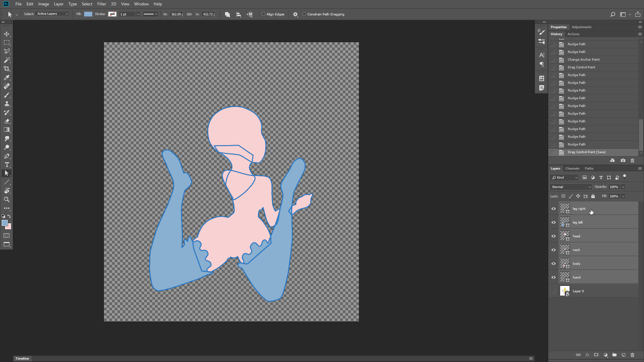644x362 pixels.
Task: Select the Move tool
Action: point(7,34)
